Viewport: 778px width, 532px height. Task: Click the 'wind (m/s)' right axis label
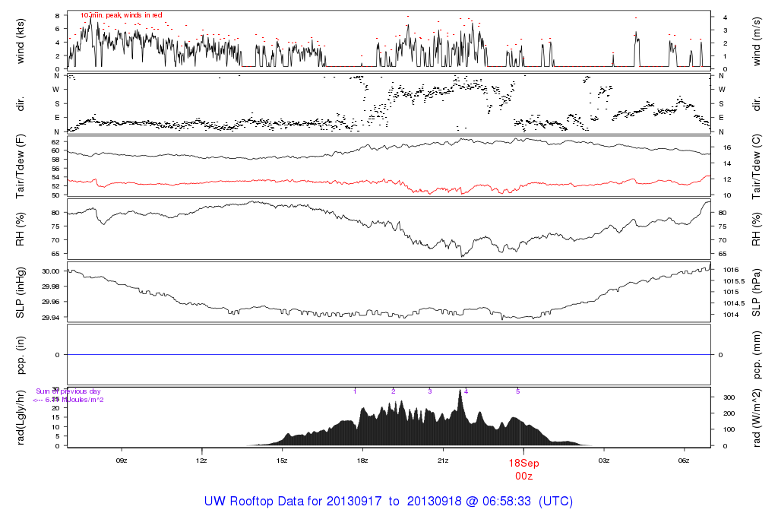[x=757, y=40]
